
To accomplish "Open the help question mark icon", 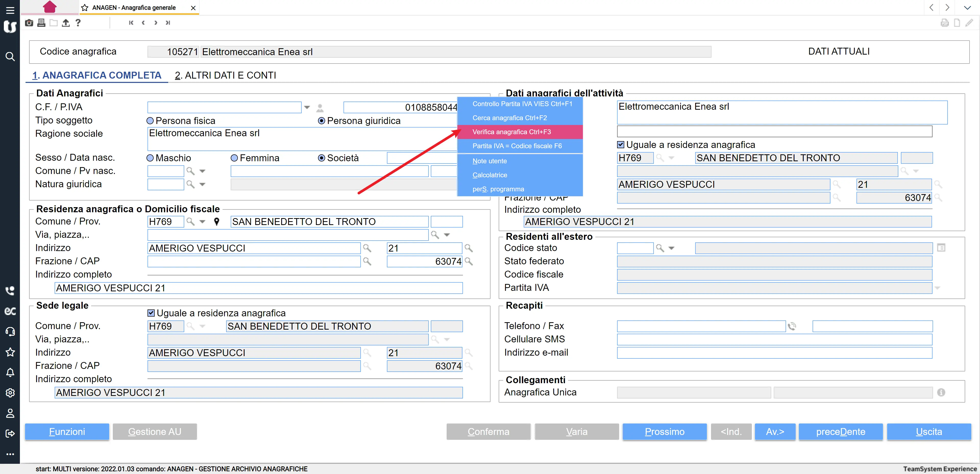I will (78, 23).
